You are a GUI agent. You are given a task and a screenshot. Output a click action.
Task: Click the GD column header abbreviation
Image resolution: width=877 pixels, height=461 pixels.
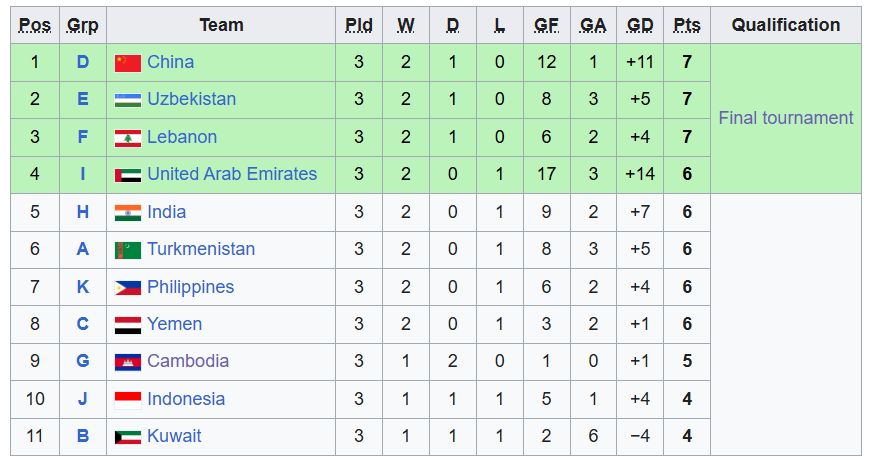[640, 25]
